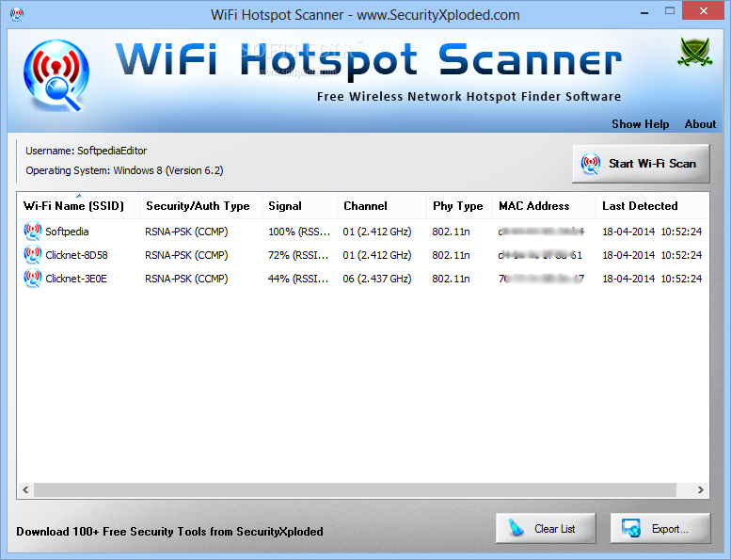Minimize the WiFi Hotspot Scanner window
The height and width of the screenshot is (560, 731).
coord(644,12)
